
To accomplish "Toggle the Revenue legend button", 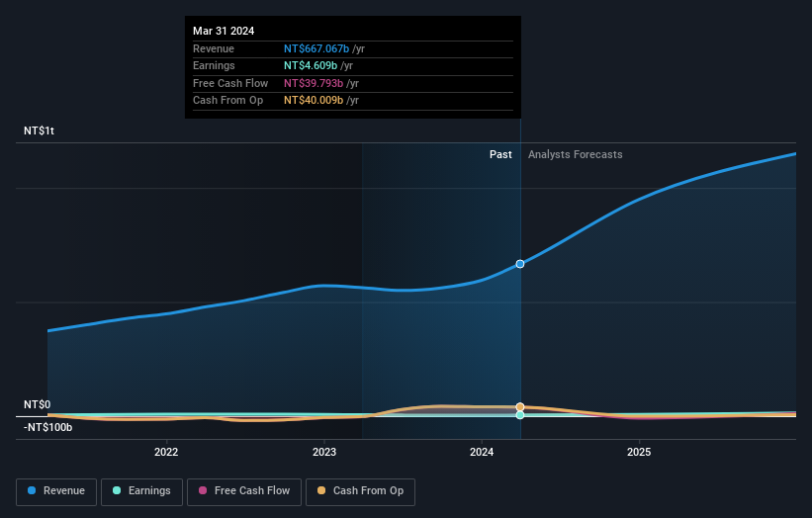I will [56, 491].
